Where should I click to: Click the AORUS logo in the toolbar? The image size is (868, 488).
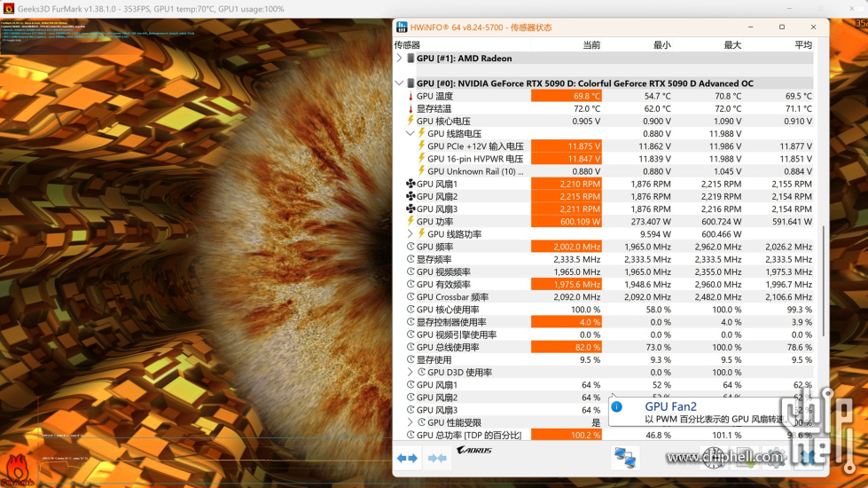click(473, 451)
